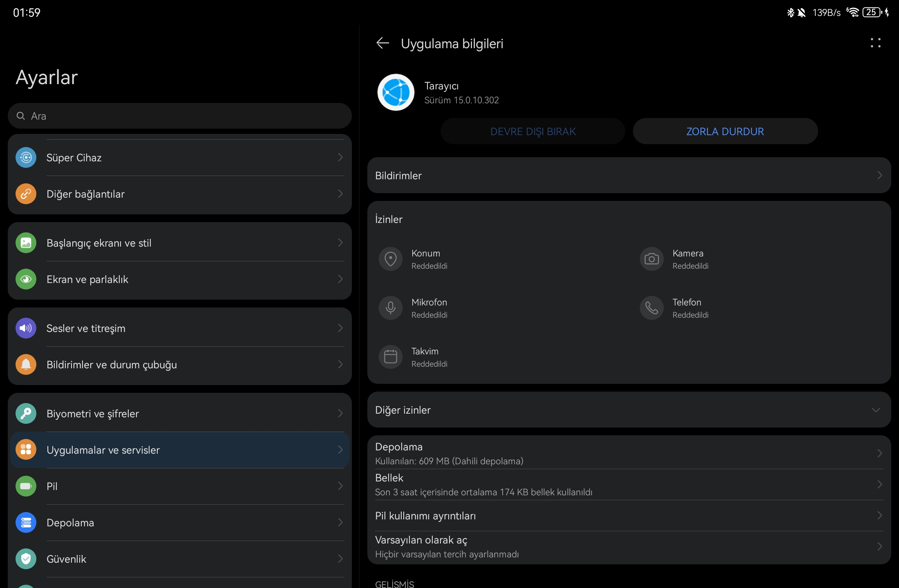Tap the Telefon Reddedildi status
The height and width of the screenshot is (588, 899).
click(x=691, y=315)
